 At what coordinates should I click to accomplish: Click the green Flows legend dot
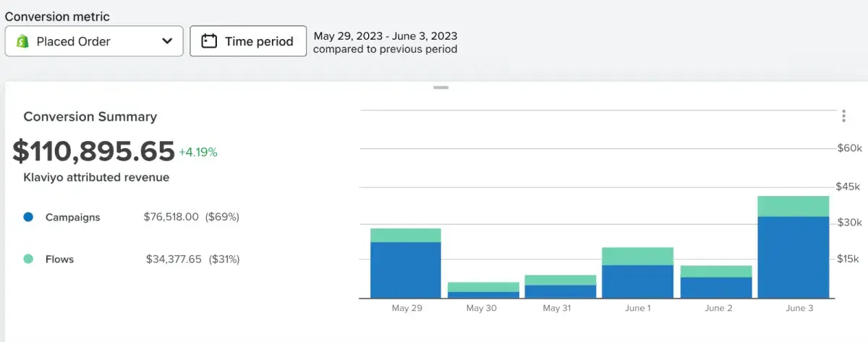click(x=28, y=259)
